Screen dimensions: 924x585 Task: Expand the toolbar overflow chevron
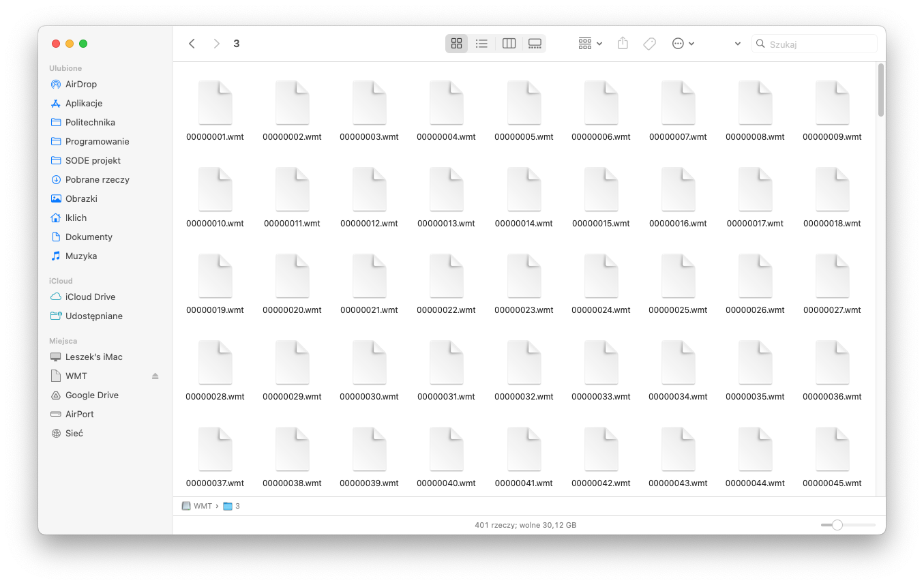click(737, 44)
